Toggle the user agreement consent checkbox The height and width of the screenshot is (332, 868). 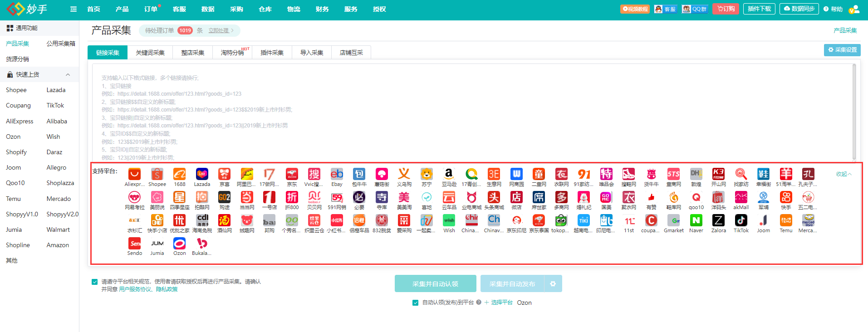(x=95, y=282)
